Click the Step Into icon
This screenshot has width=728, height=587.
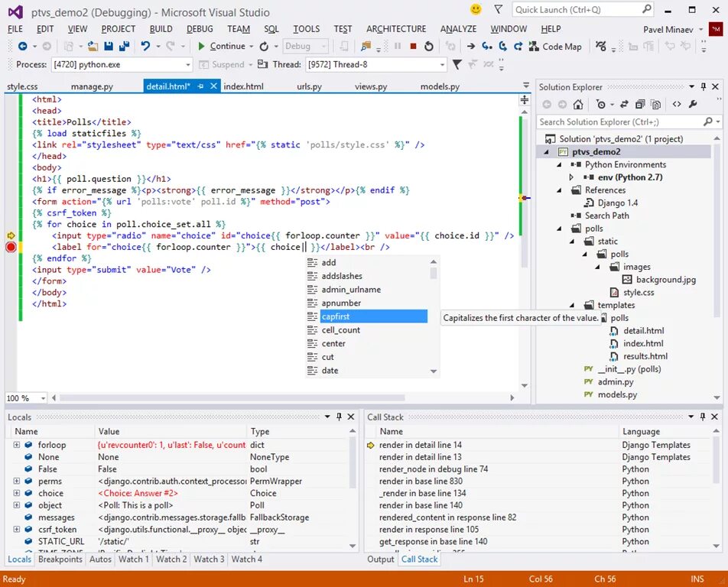pyautogui.click(x=486, y=46)
